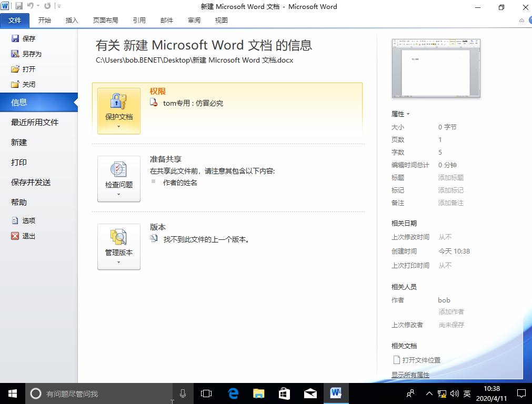532x404 pixels.
Task: Click the version document icon beside 找不到此文件
Action: tap(154, 238)
